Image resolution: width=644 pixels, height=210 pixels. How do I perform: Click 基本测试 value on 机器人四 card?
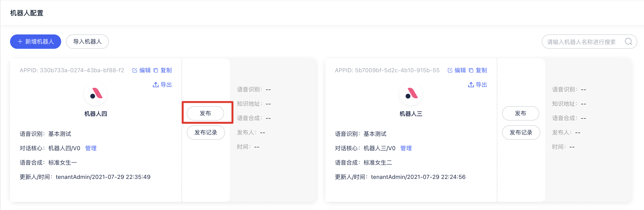coord(59,134)
